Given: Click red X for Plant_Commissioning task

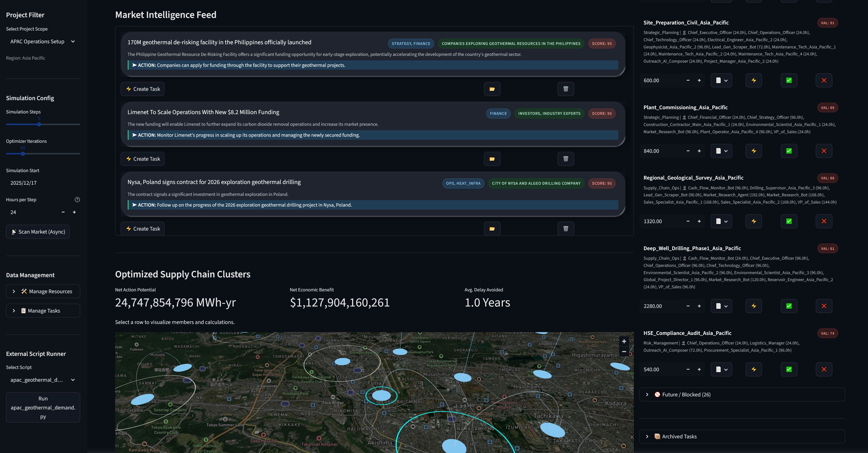Looking at the screenshot, I should pos(823,151).
